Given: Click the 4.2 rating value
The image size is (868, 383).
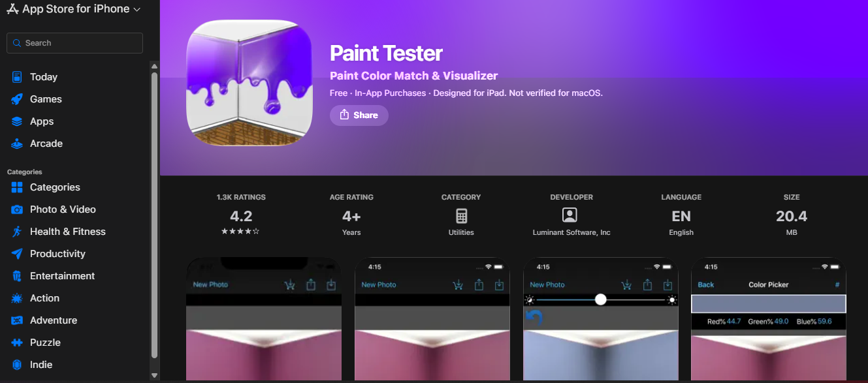Looking at the screenshot, I should (x=241, y=216).
